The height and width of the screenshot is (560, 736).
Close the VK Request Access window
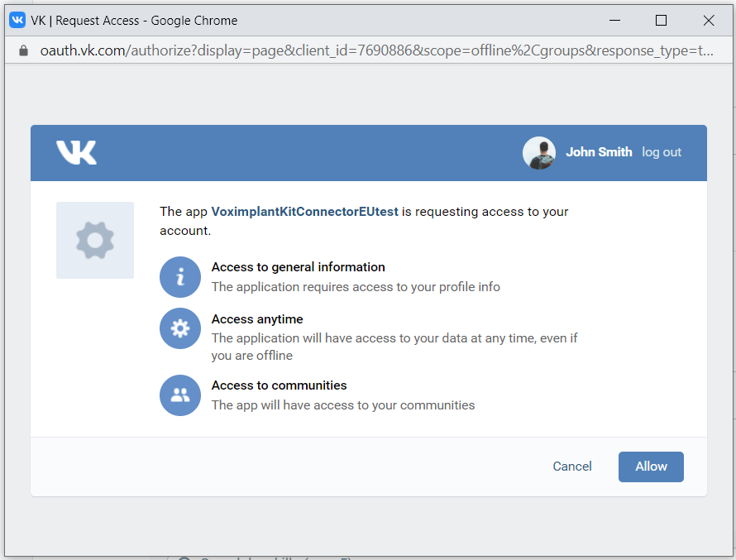tap(709, 20)
